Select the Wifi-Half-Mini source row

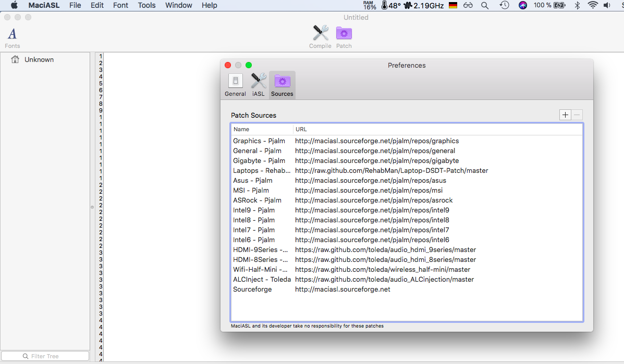[x=407, y=269]
